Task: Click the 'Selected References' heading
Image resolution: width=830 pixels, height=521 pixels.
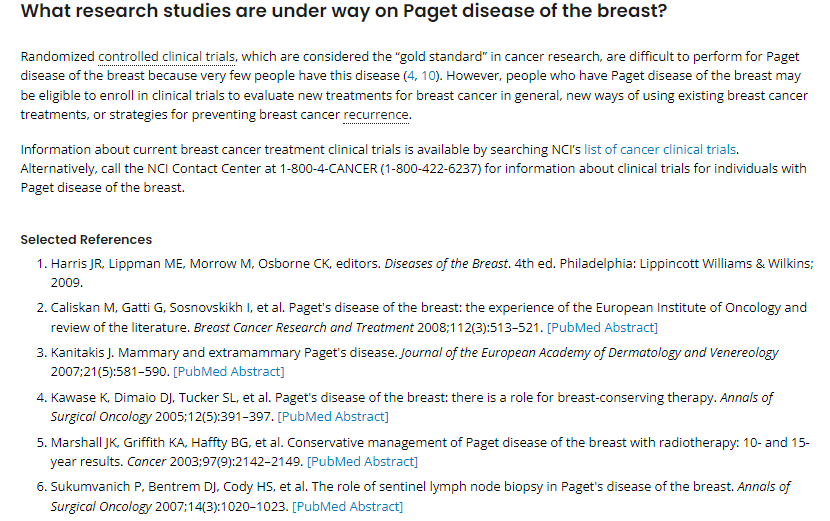Action: pyautogui.click(x=86, y=240)
